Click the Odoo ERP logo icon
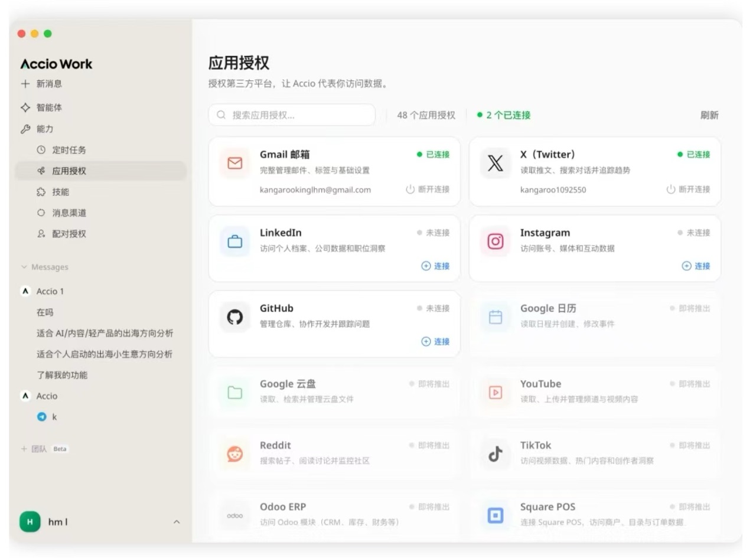This screenshot has height=558, width=756. tap(235, 515)
